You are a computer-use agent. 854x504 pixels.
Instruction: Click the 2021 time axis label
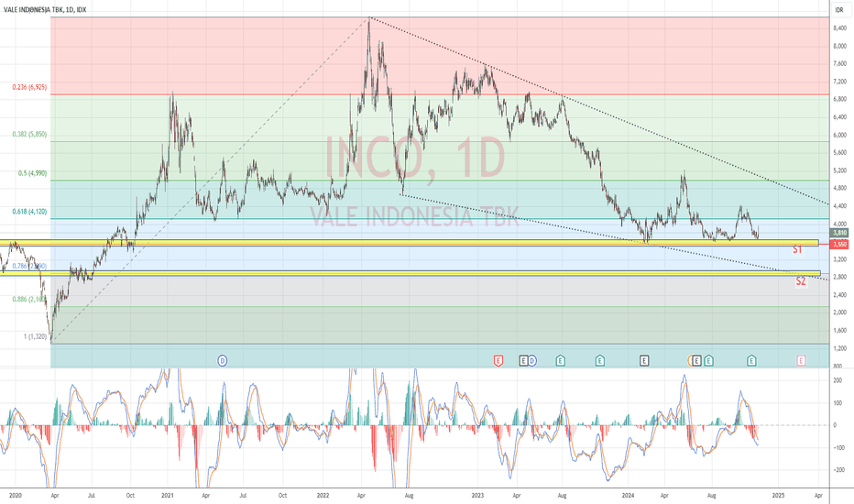(x=168, y=495)
